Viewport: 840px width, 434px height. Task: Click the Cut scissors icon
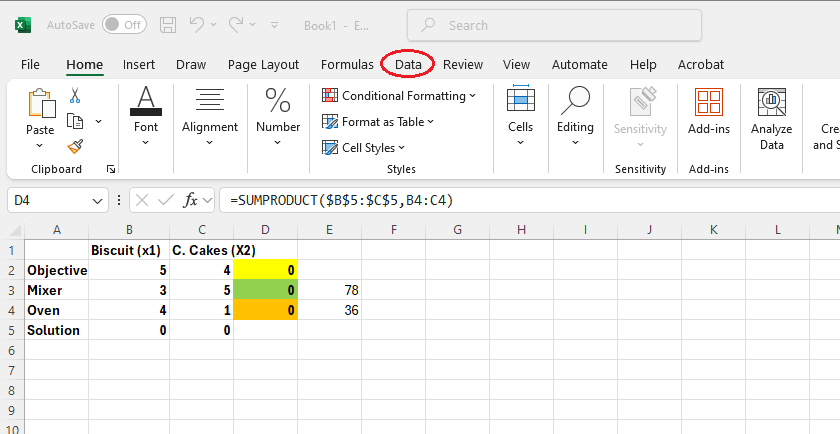pos(75,96)
